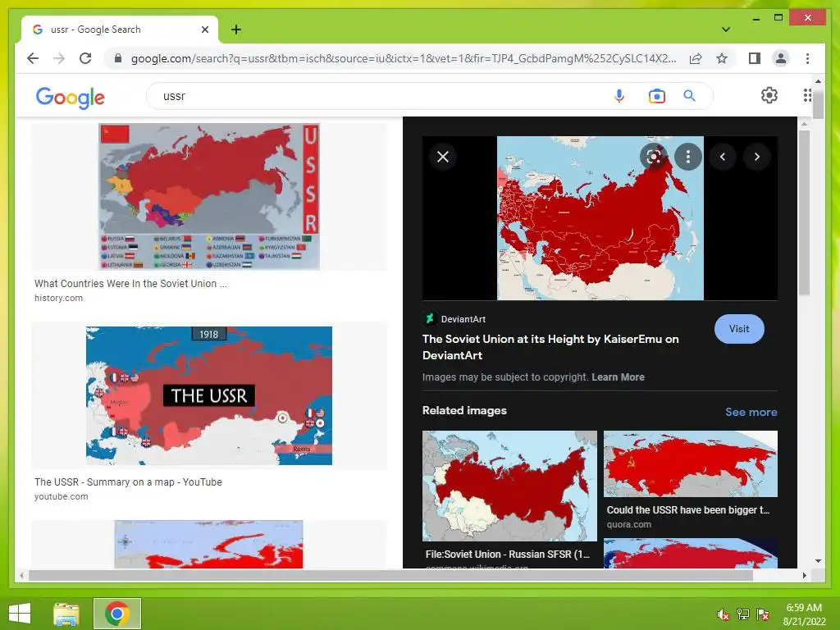Open the Windows Start button
840x630 pixels.
pyautogui.click(x=20, y=614)
